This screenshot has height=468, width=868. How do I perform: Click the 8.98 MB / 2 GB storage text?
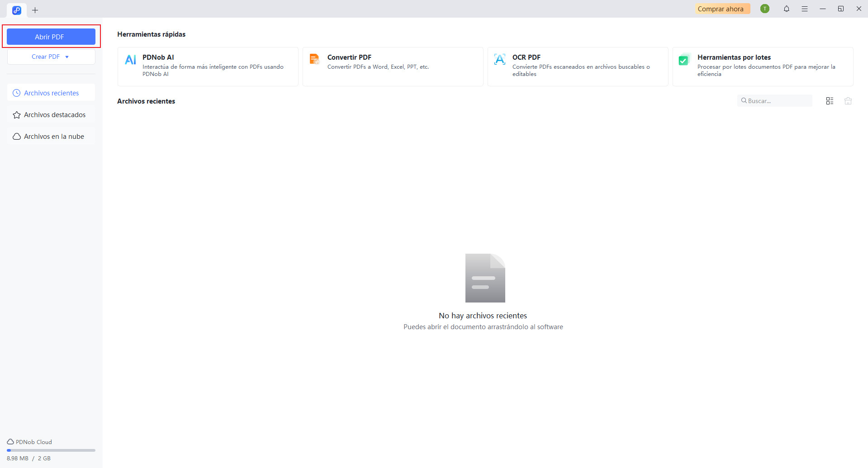tap(28, 458)
